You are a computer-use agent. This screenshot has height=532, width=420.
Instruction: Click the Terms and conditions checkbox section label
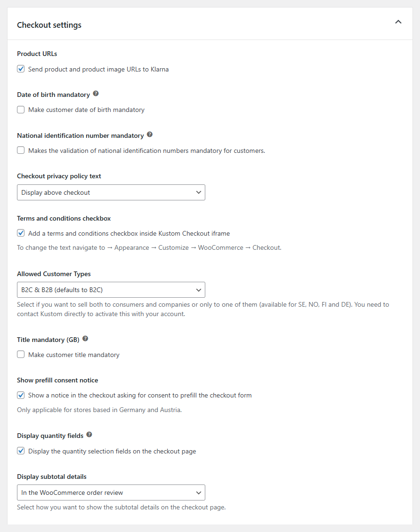[64, 218]
